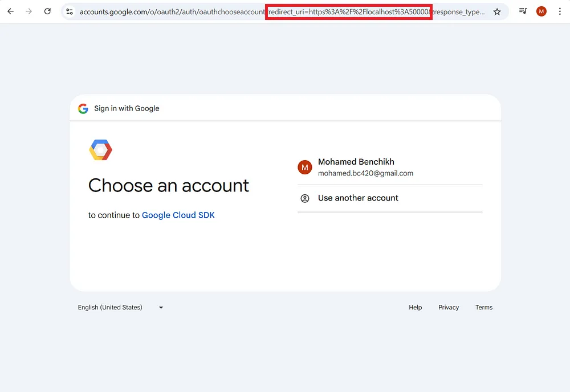Click the grayed-out forward navigation arrow
The image size is (570, 392).
28,11
